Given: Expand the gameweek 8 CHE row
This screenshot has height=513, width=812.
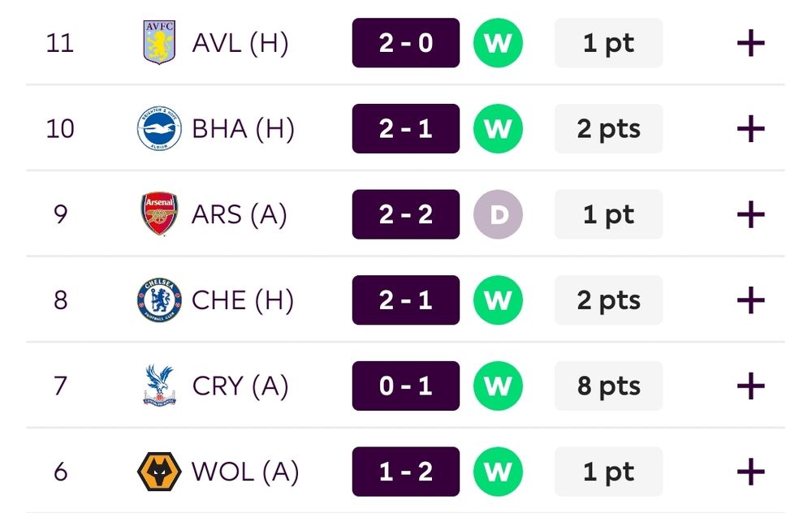Looking at the screenshot, I should tap(751, 300).
